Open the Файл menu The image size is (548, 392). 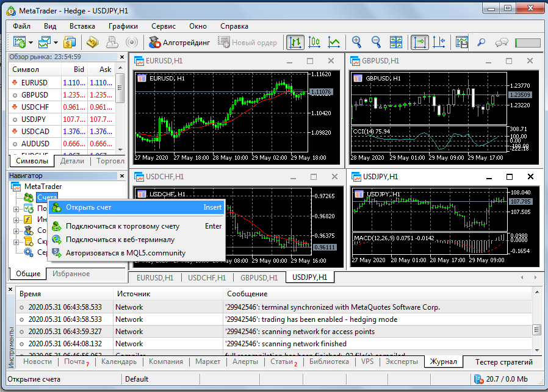22,26
